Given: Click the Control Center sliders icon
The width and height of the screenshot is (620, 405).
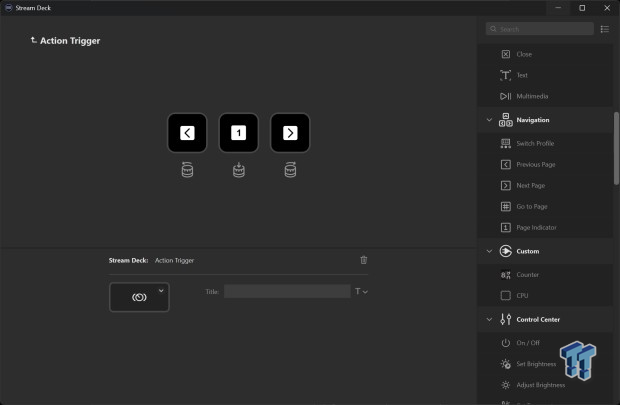Looking at the screenshot, I should click(x=505, y=319).
